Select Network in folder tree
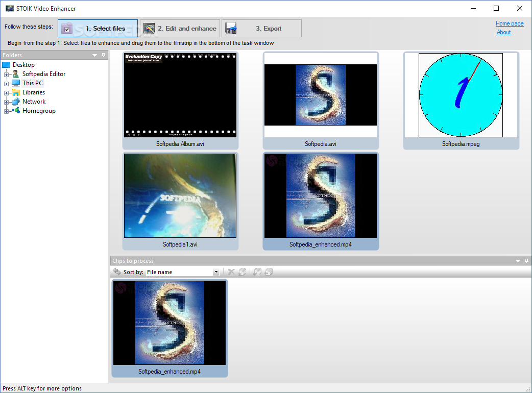 [x=34, y=102]
